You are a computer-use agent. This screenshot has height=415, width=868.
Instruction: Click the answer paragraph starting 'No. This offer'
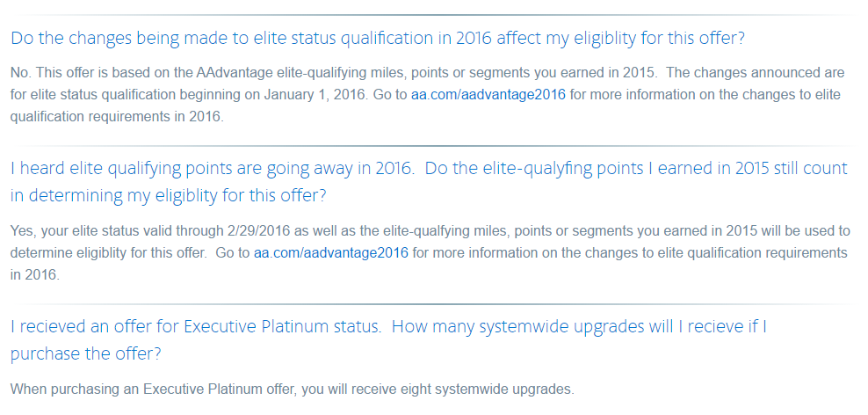427,95
